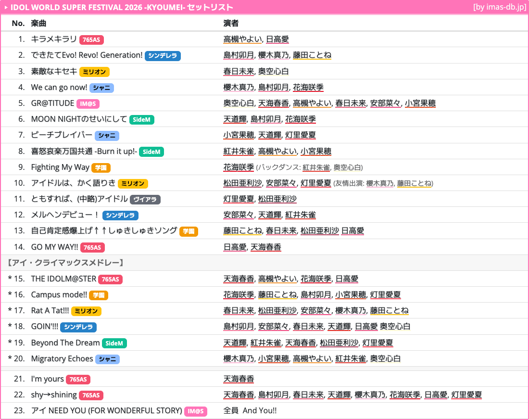This screenshot has width=529, height=420.
Task: Click the ミリオン badge beside アイドルは、かく語りき
Action: pyautogui.click(x=133, y=183)
